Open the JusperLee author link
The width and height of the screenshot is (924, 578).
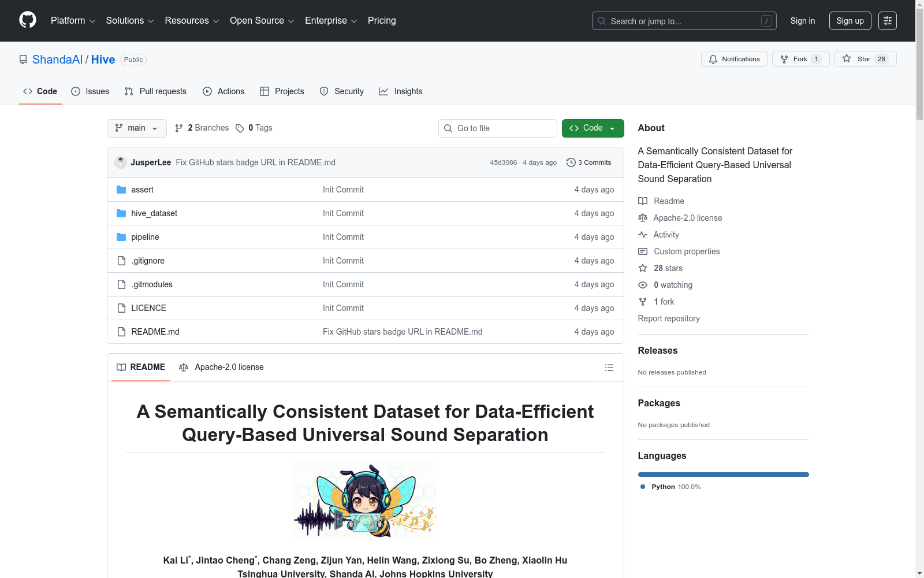[151, 162]
